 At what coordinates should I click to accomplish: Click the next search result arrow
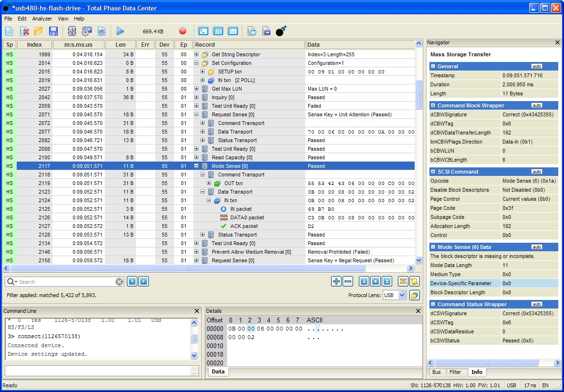pyautogui.click(x=143, y=281)
